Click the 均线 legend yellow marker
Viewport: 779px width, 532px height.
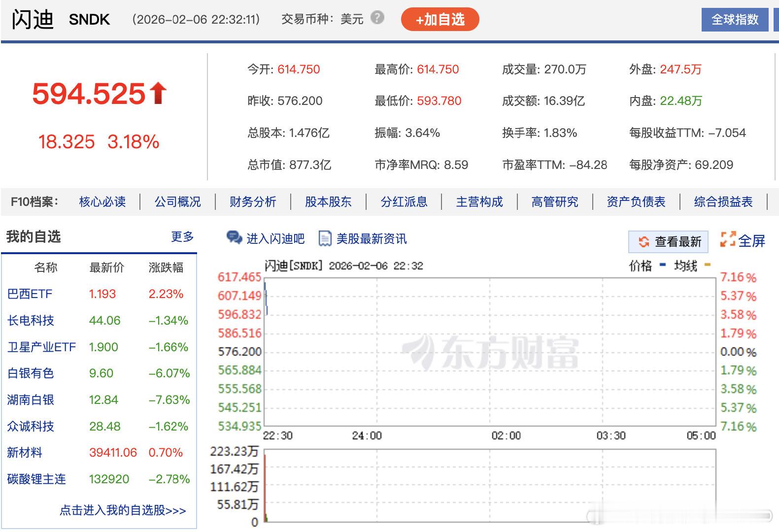[x=708, y=266]
